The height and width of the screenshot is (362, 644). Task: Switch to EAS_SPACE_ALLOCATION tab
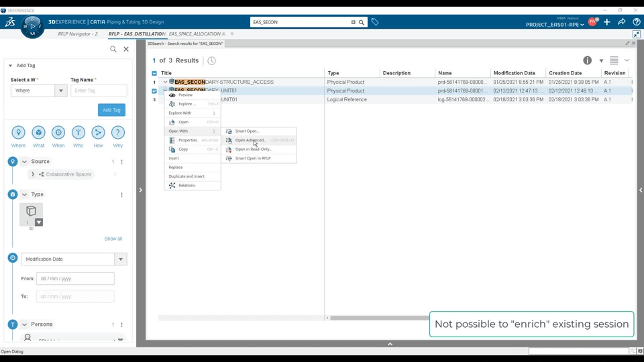[197, 34]
